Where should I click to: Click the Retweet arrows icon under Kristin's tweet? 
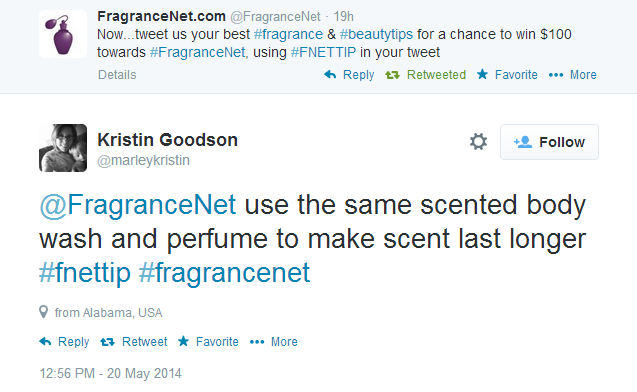pos(107,342)
